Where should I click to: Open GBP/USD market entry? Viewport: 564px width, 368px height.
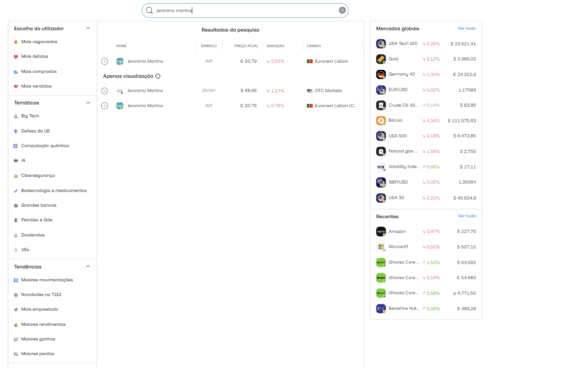point(426,182)
